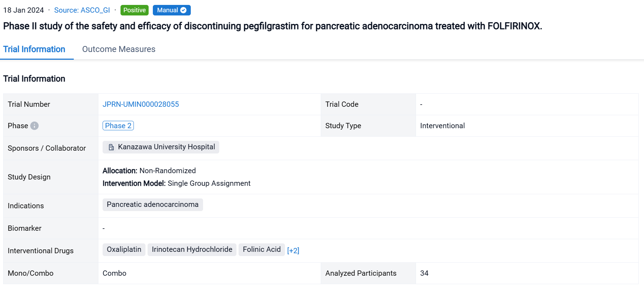This screenshot has height=288, width=644.
Task: Click the Phase 2 tag
Action: pos(118,126)
